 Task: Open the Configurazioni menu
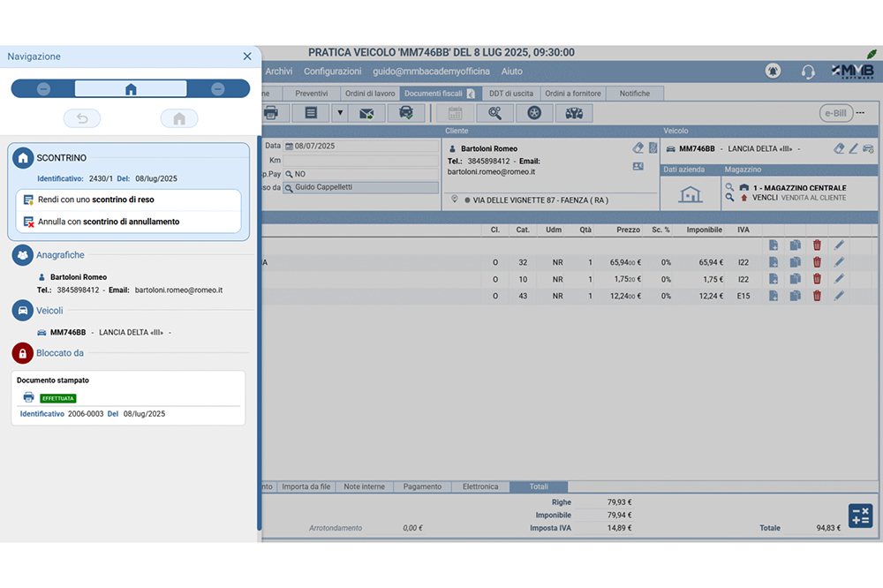[x=332, y=72]
